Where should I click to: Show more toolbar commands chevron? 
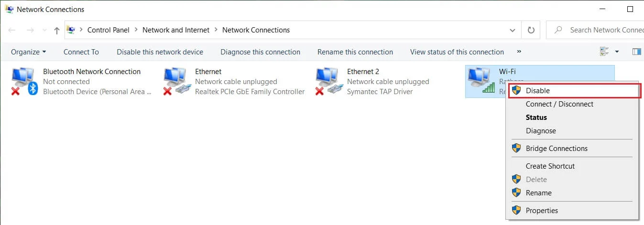[x=519, y=52]
